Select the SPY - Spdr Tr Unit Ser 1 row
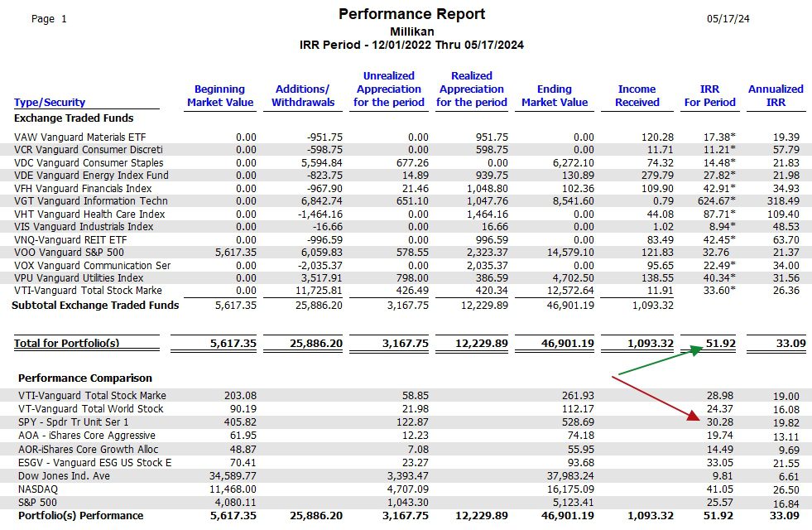The height and width of the screenshot is (530, 812). tap(406, 422)
